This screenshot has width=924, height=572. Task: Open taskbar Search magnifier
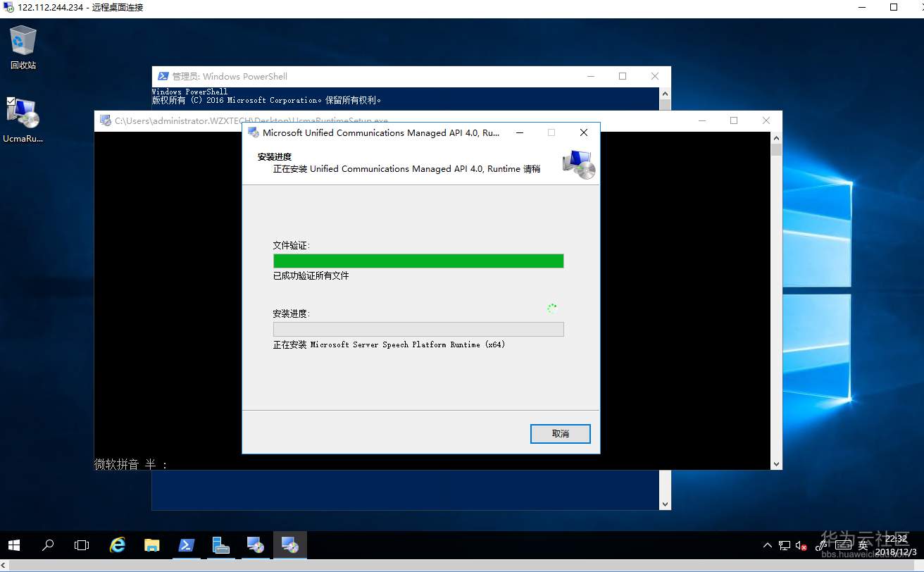48,545
